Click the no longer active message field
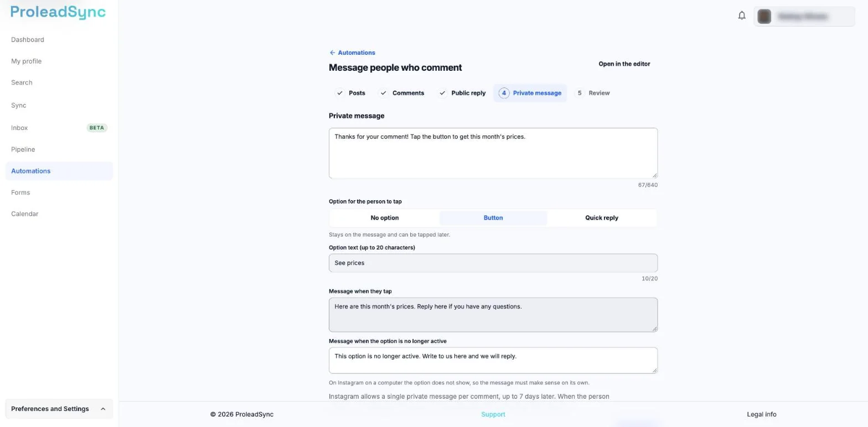Image resolution: width=868 pixels, height=427 pixels. 493,360
